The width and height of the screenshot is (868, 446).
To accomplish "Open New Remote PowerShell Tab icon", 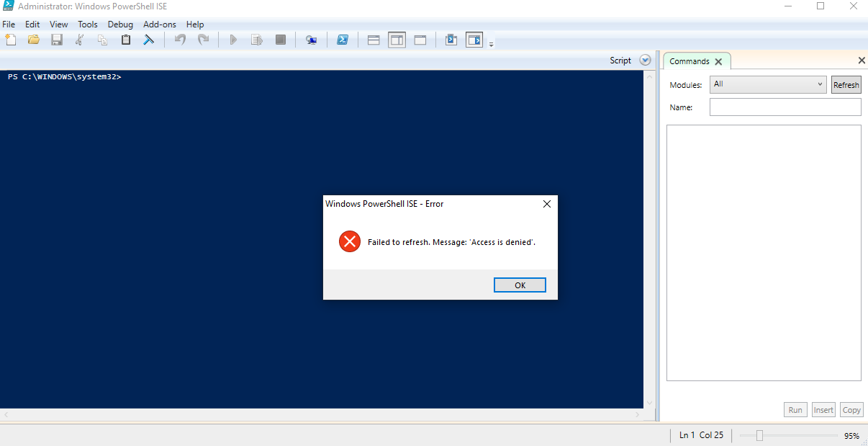I will [311, 40].
